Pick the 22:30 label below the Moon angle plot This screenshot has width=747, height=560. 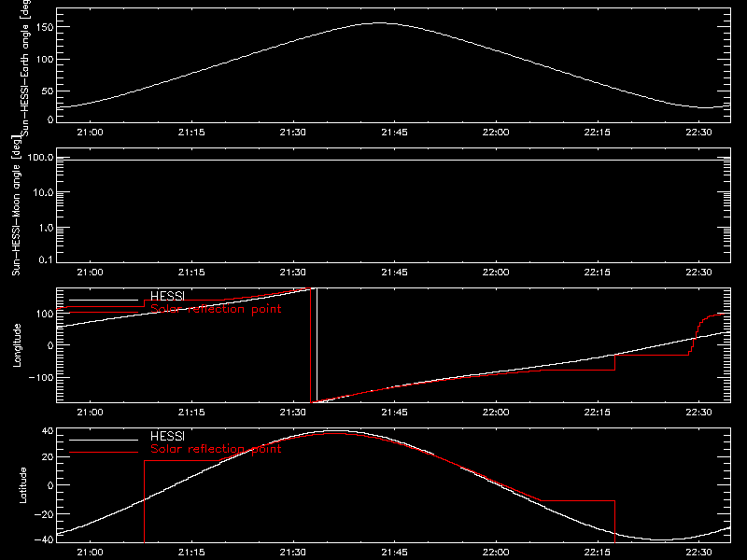pyautogui.click(x=698, y=273)
